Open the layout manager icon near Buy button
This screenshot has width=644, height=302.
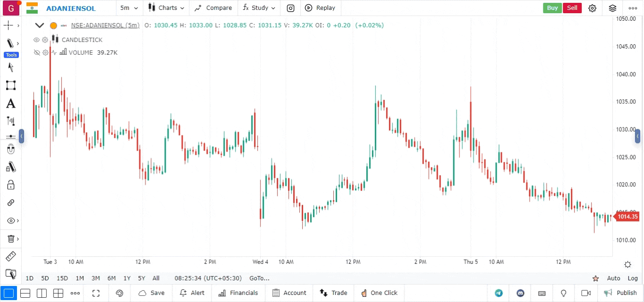click(612, 8)
